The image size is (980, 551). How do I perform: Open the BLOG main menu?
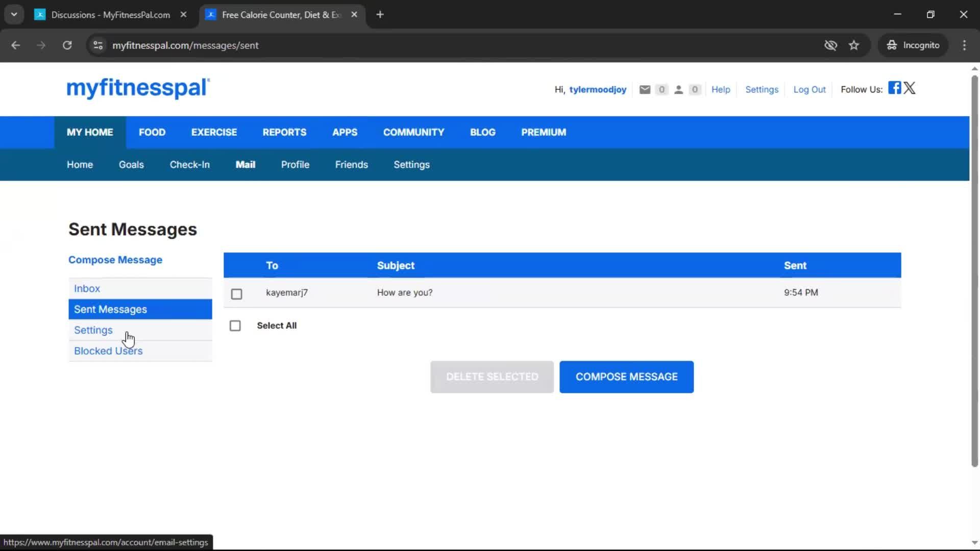[x=482, y=132]
